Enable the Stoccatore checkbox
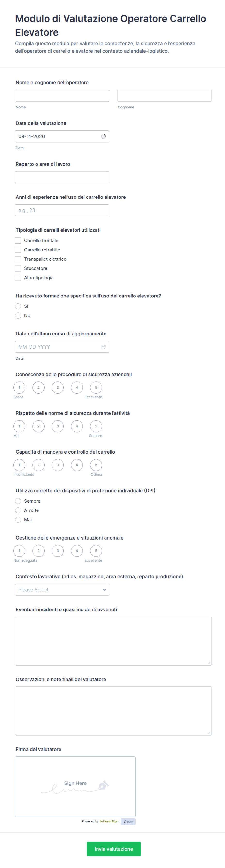This screenshot has height=868, width=225. click(18, 268)
